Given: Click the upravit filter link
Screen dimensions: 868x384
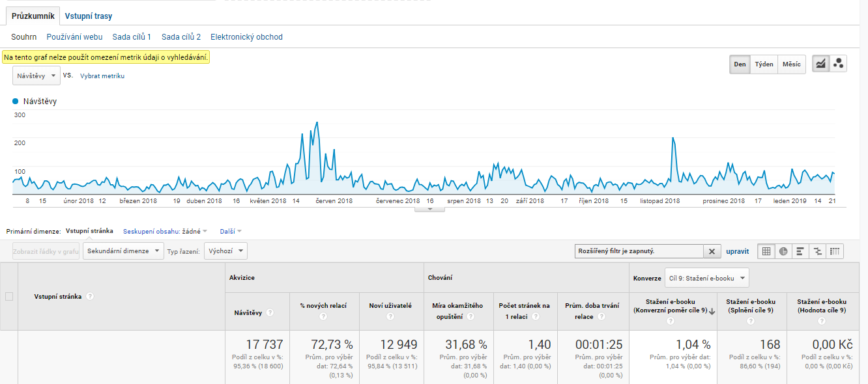Looking at the screenshot, I should (x=738, y=251).
